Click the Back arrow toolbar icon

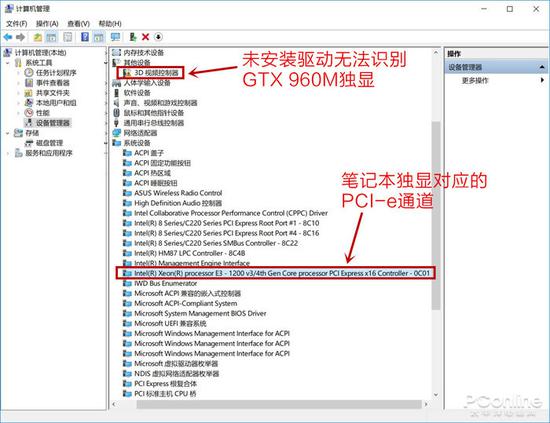pyautogui.click(x=8, y=37)
